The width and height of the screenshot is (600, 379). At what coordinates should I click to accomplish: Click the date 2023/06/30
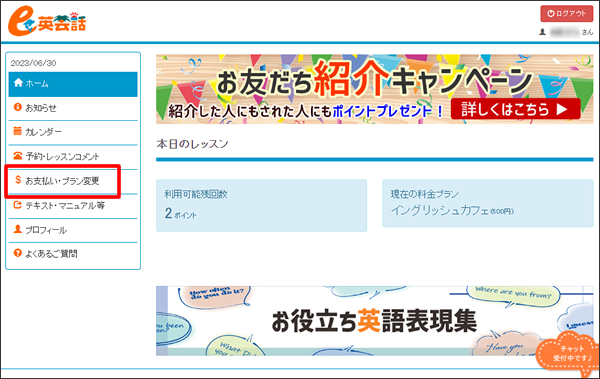tap(33, 63)
